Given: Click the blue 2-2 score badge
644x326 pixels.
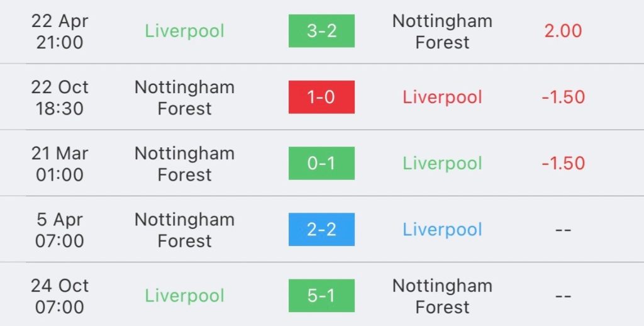Looking at the screenshot, I should [321, 229].
